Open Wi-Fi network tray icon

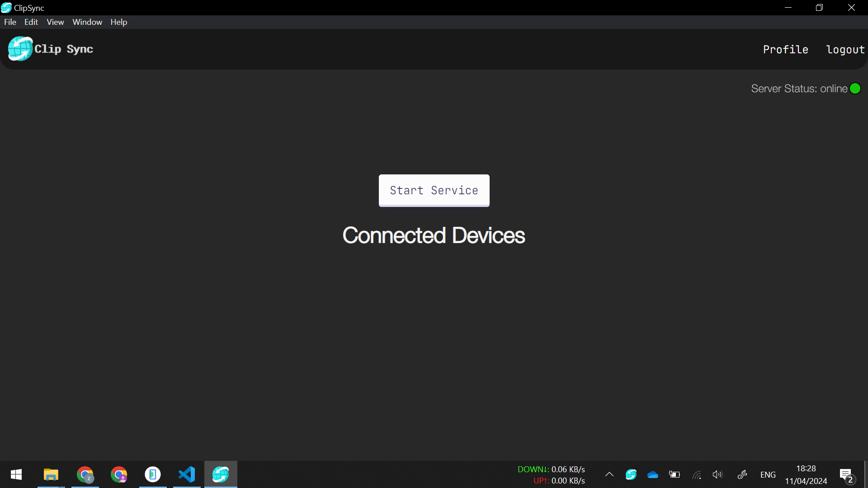pyautogui.click(x=697, y=474)
